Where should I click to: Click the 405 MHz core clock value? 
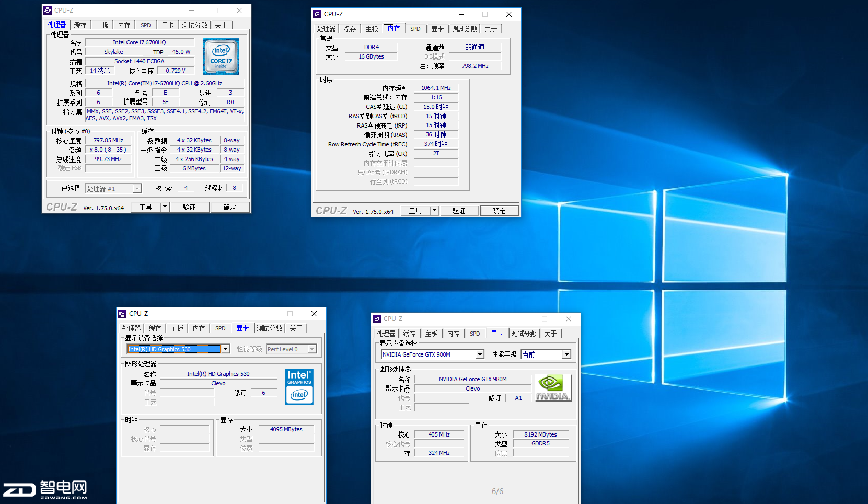point(439,434)
